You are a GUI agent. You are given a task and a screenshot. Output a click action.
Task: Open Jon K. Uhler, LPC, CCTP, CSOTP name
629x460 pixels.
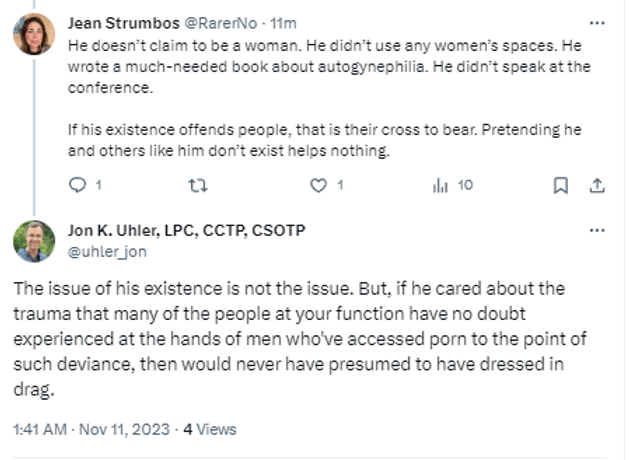point(186,230)
